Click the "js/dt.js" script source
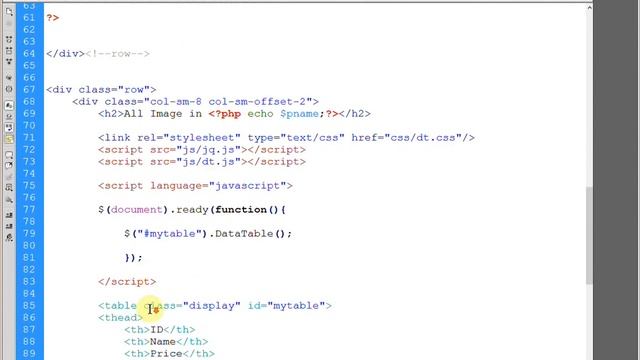 pyautogui.click(x=209, y=162)
